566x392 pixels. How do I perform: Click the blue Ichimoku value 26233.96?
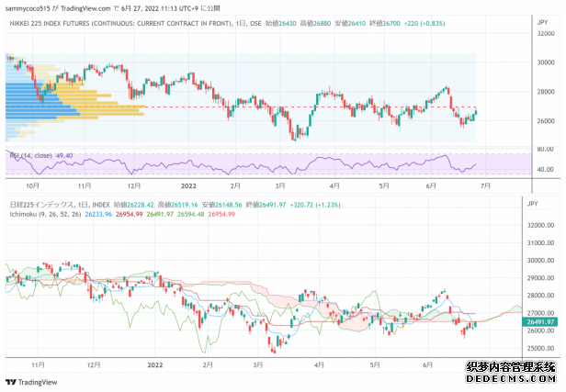click(x=98, y=214)
